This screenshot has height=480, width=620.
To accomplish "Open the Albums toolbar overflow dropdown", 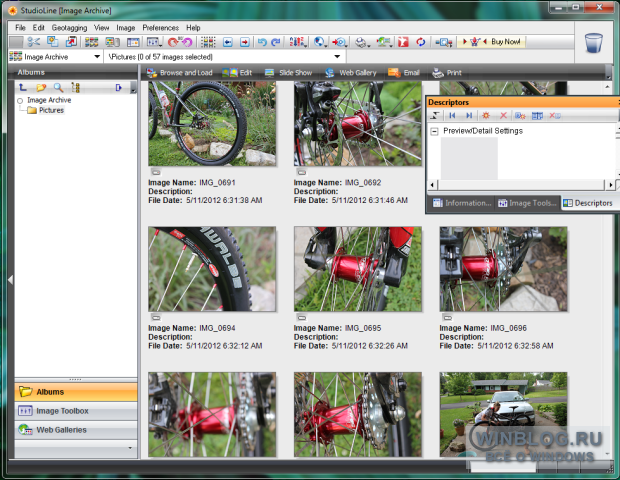I will (x=133, y=89).
